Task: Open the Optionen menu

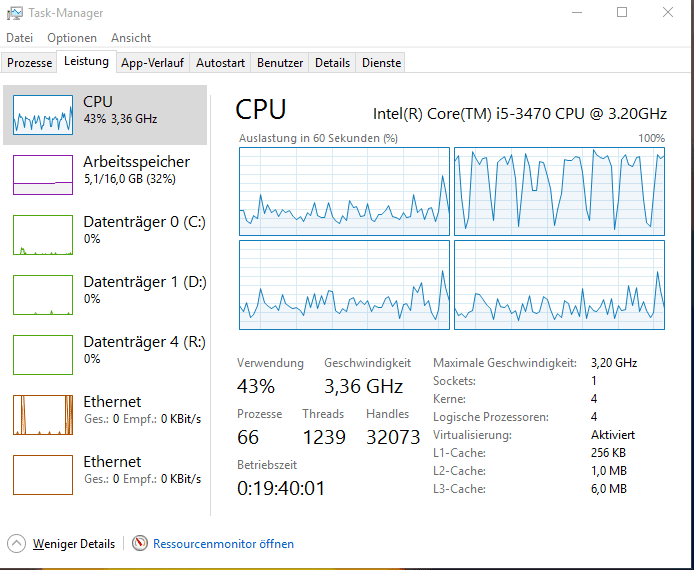Action: (x=72, y=38)
